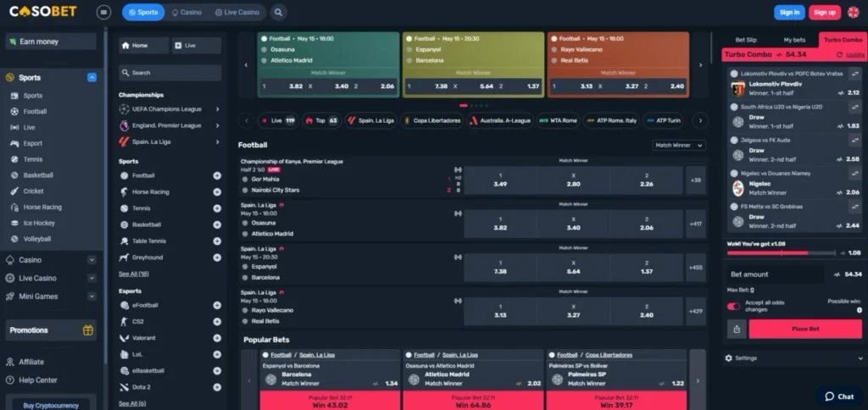868x410 pixels.
Task: Pick draw odds 2.80 for Gor Mahia match
Action: pyautogui.click(x=574, y=180)
